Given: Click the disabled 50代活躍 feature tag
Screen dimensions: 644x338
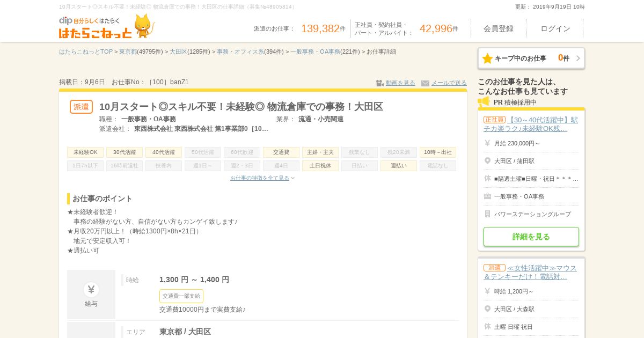Looking at the screenshot, I should (203, 152).
